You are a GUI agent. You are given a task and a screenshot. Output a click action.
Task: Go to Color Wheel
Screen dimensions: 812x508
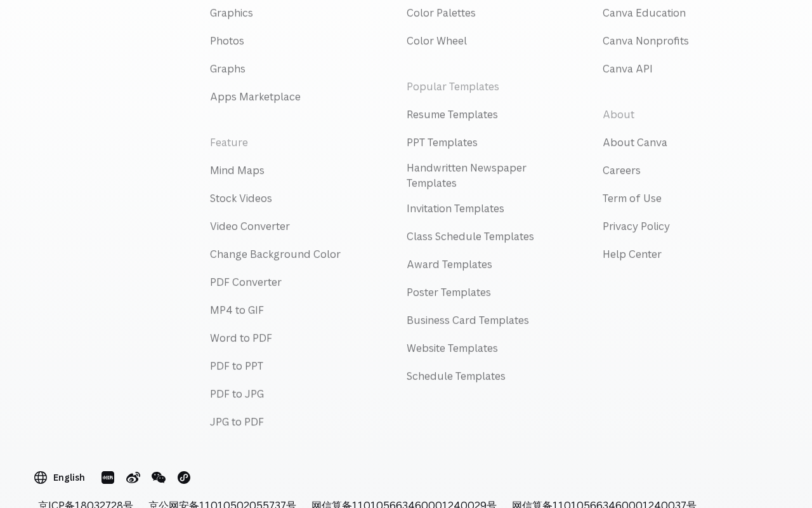[x=436, y=41]
